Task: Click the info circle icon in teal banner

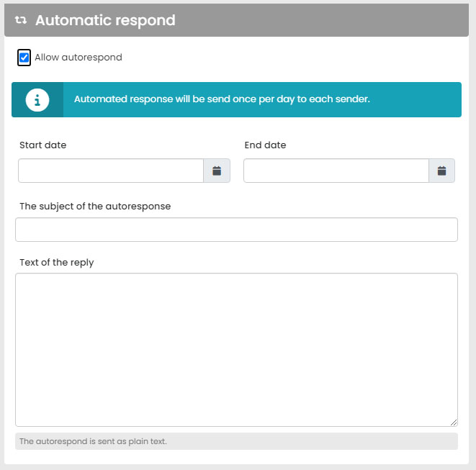Action: pyautogui.click(x=37, y=99)
